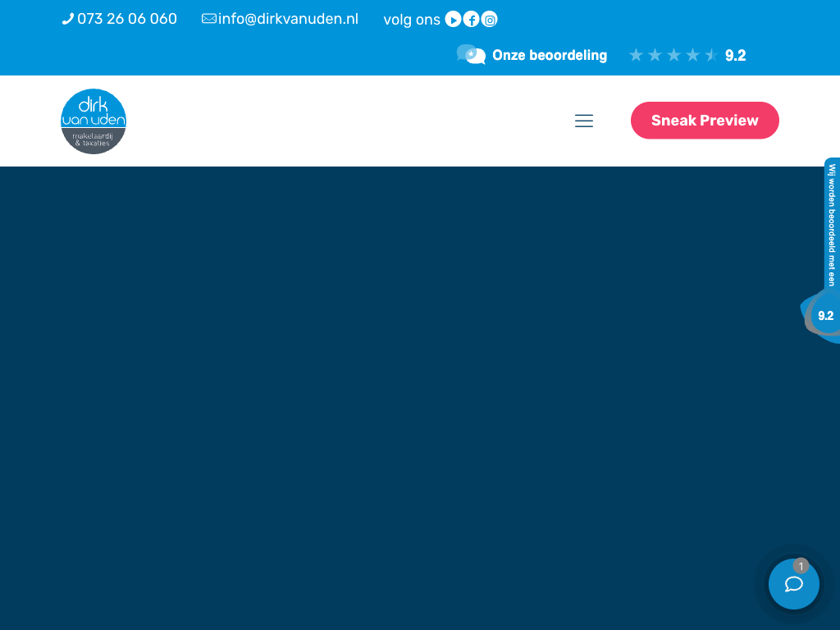The width and height of the screenshot is (840, 630).
Task: Open the 'Onze beoordeling' reviews link
Action: point(550,56)
